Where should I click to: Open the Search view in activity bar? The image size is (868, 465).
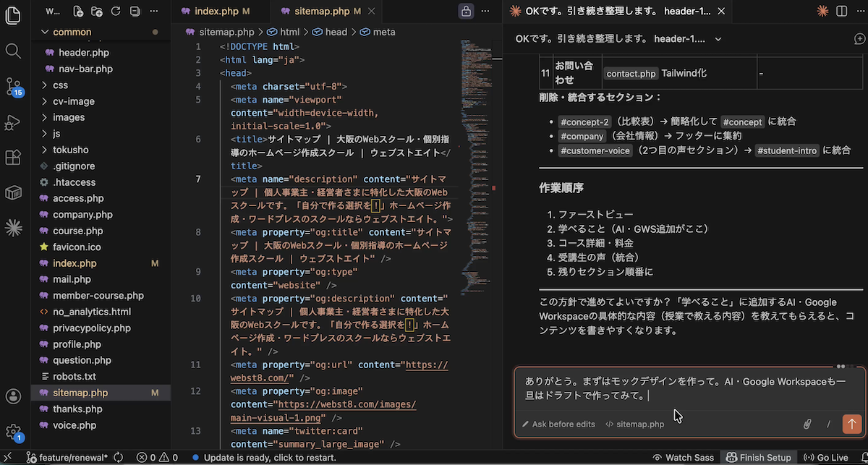tap(13, 51)
